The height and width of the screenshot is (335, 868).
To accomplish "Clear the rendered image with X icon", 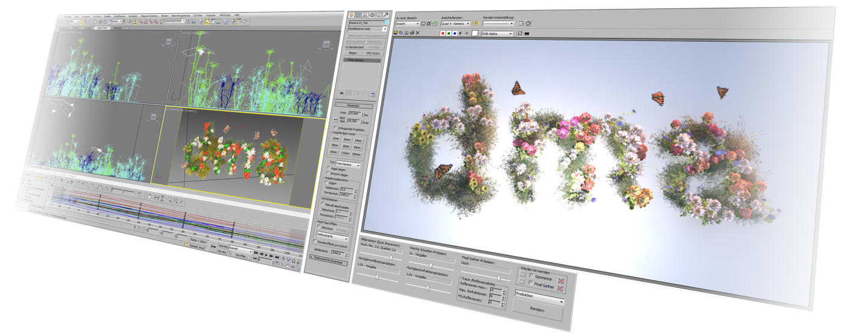I will 417,33.
